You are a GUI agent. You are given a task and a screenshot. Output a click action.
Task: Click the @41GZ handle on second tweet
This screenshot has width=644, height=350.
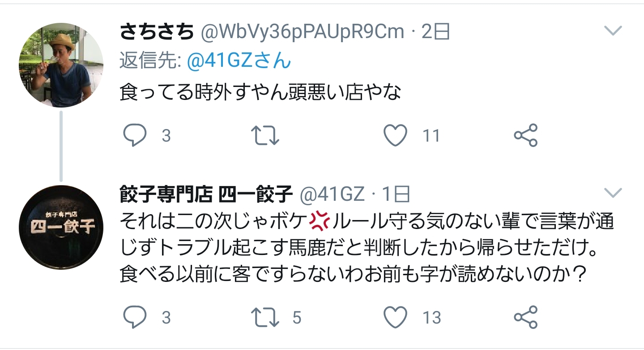tap(333, 194)
